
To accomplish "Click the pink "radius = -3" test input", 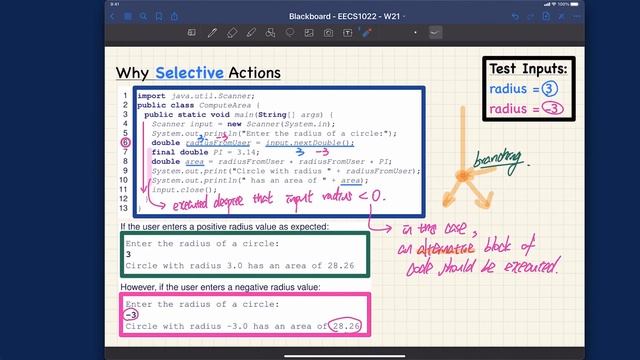I will click(x=527, y=109).
